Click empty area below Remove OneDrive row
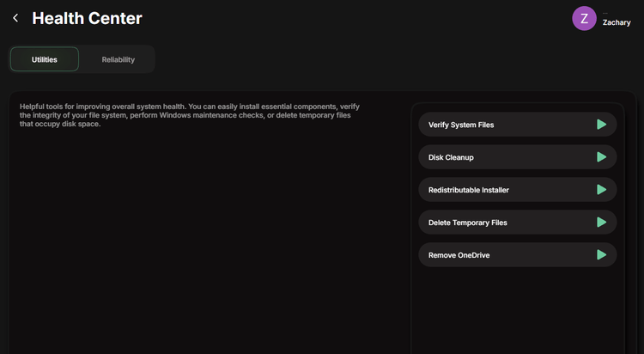Viewport: 644px width, 354px height. [x=513, y=309]
